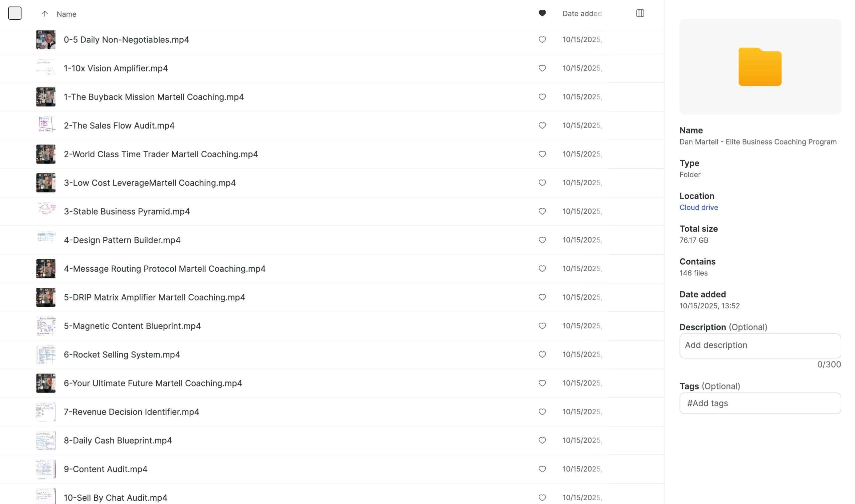Viewport: 855px width, 504px height.
Task: Toggle the select-all checkbox in header
Action: pos(15,13)
